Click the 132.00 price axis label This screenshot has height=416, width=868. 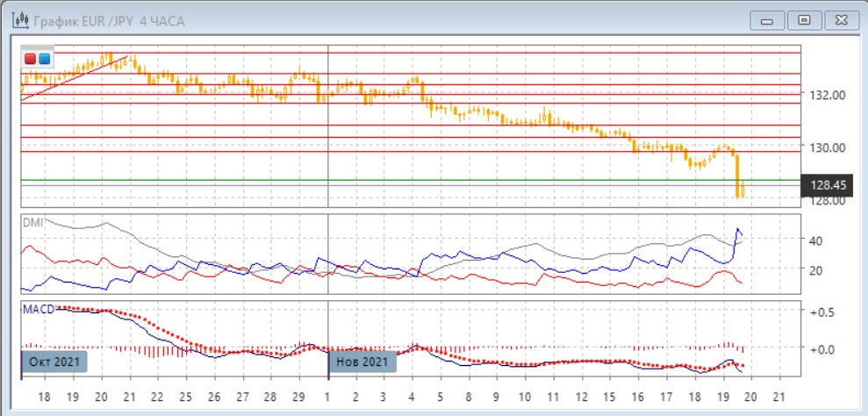[x=828, y=95]
